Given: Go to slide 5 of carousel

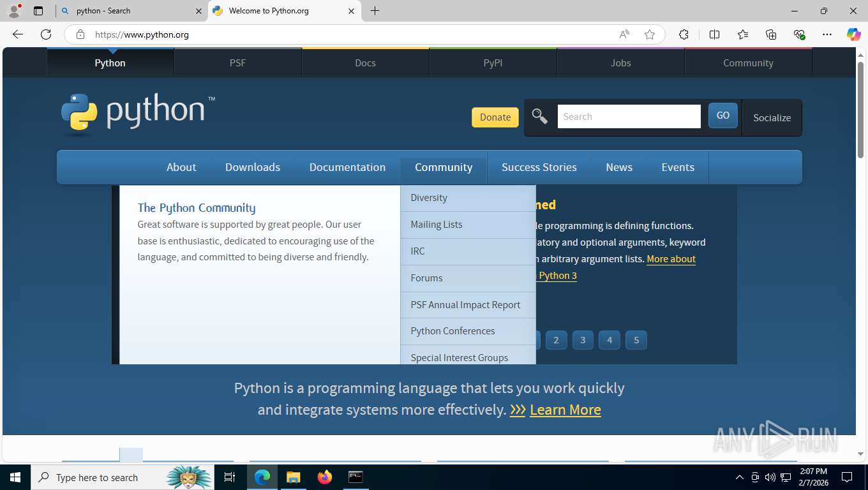Looking at the screenshot, I should 636,340.
